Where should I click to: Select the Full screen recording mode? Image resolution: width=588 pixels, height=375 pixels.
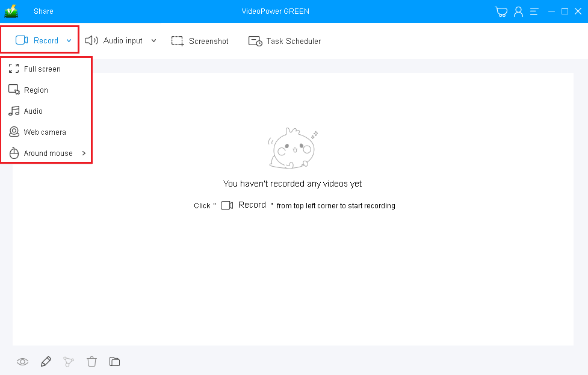click(42, 69)
